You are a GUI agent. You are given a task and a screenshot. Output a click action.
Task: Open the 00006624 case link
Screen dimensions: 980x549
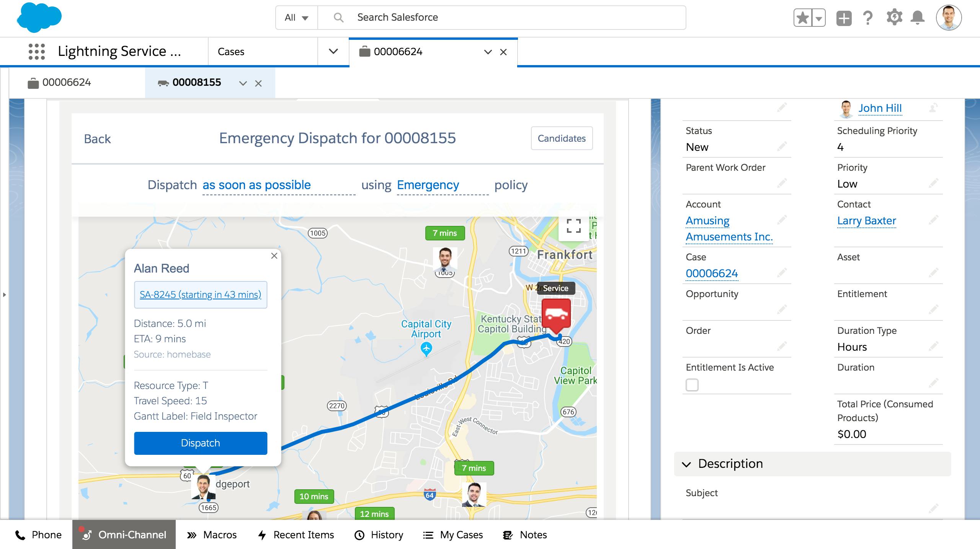(x=712, y=274)
